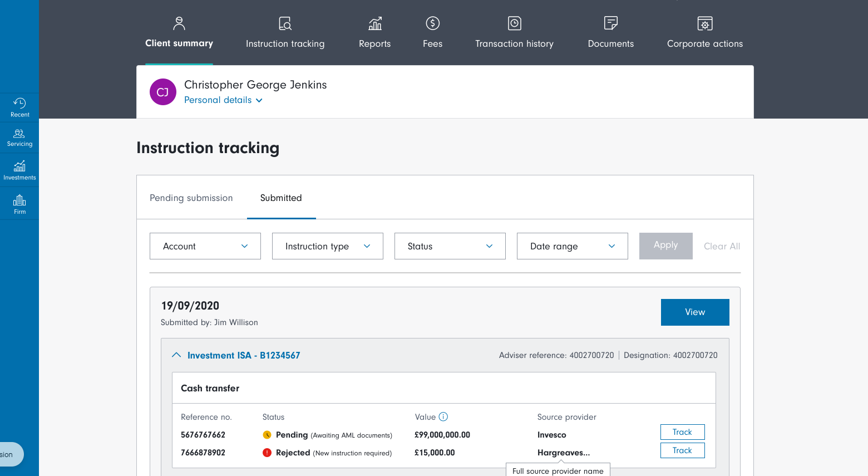
Task: Open Transaction history in top navigation
Action: pyautogui.click(x=514, y=32)
